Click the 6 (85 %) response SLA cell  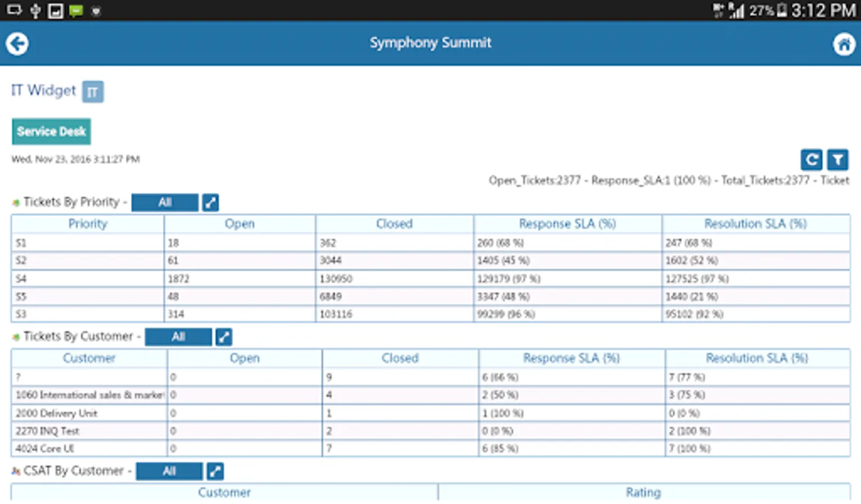tap(572, 448)
